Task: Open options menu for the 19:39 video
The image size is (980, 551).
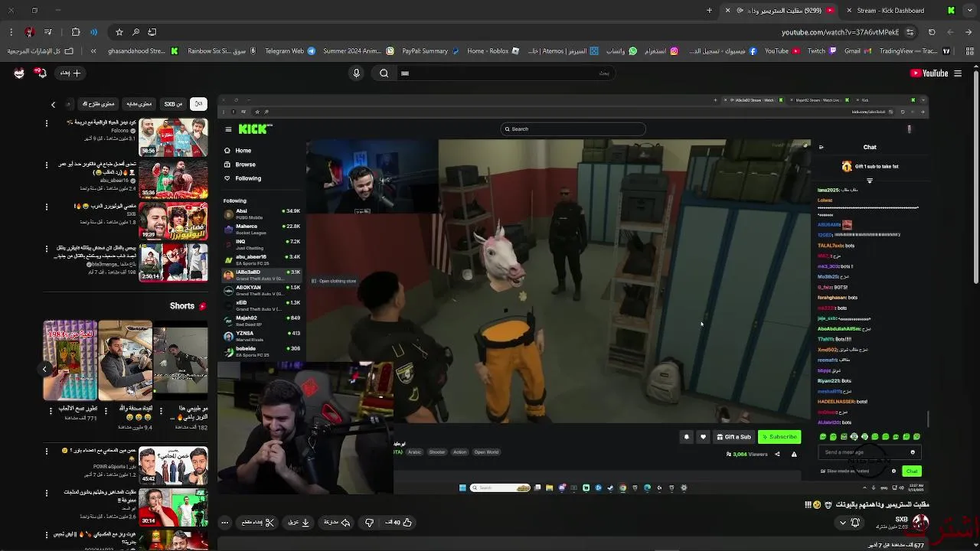Action: (47, 207)
